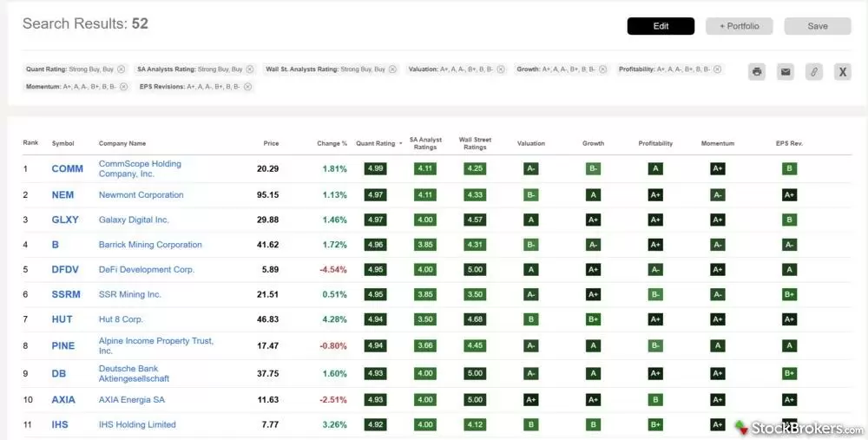Click COMM's B- Growth grade badge
The height and width of the screenshot is (440, 868).
(x=593, y=169)
